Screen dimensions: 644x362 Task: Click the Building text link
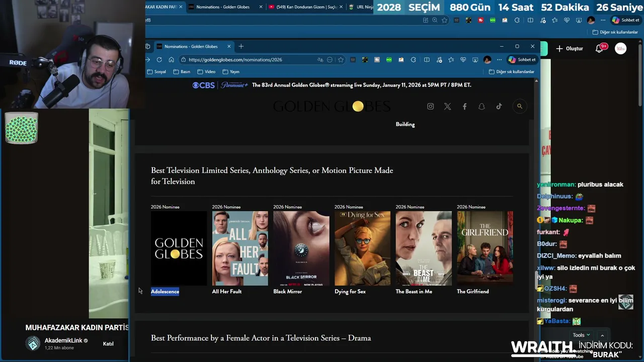405,124
